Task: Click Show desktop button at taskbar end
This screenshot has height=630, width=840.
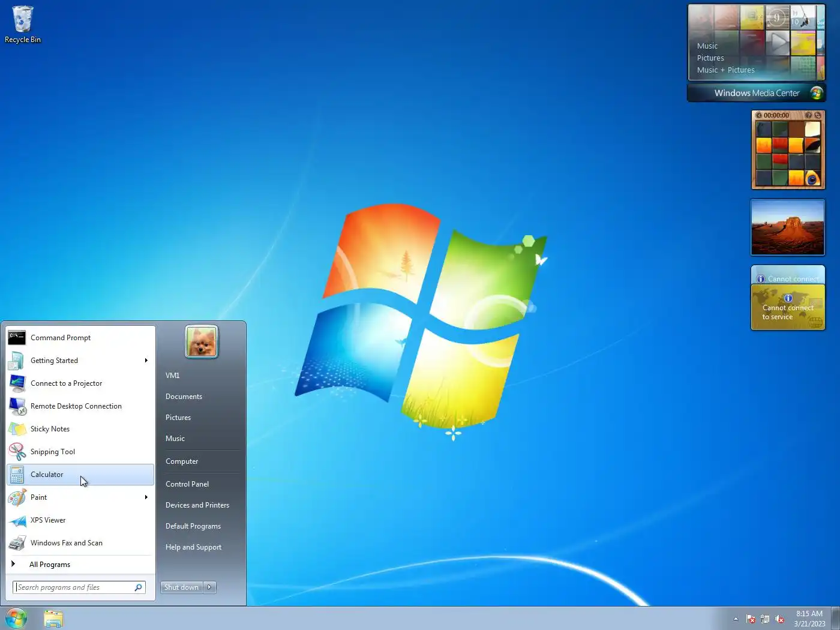Action: (835, 619)
